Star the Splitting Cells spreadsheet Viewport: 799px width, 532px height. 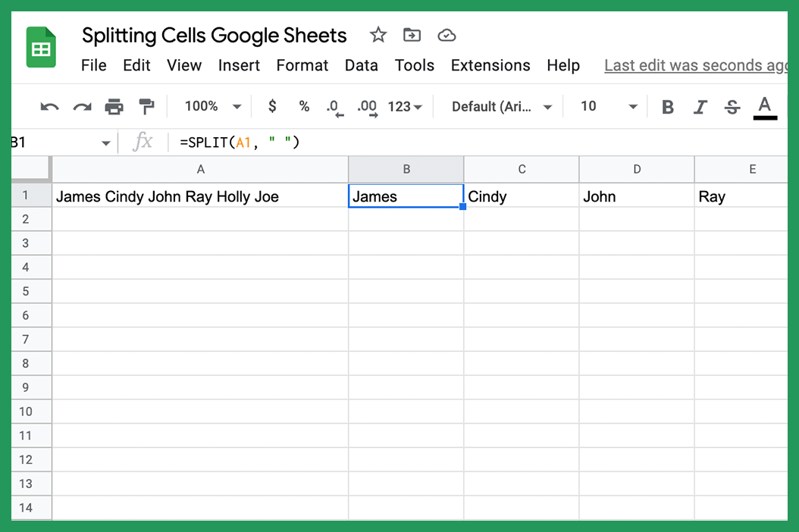378,35
